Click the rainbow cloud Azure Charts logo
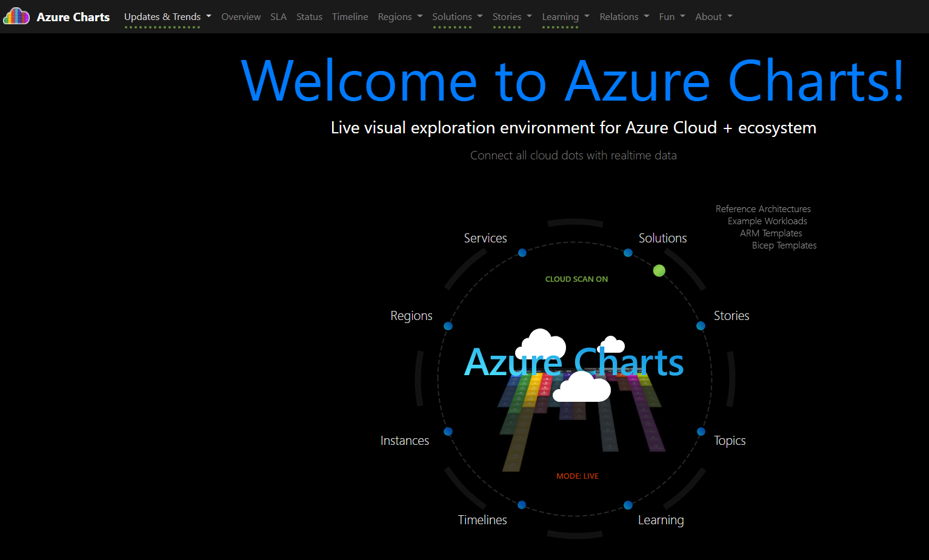The width and height of the screenshot is (929, 560). [x=16, y=16]
